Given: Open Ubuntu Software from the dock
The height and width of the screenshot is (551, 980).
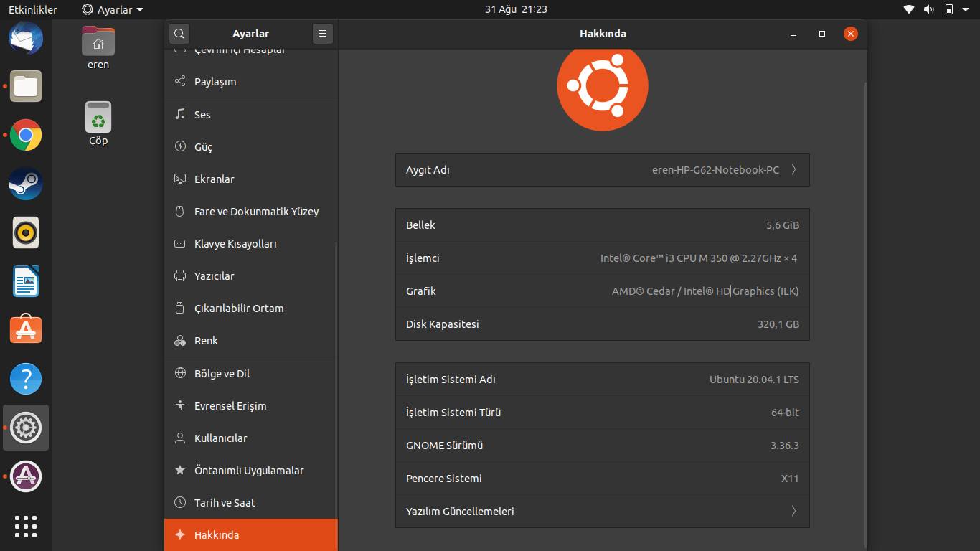Looking at the screenshot, I should (x=26, y=330).
